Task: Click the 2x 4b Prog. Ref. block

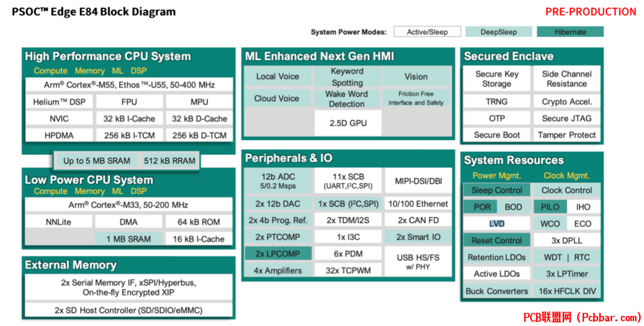Action: 278,220
